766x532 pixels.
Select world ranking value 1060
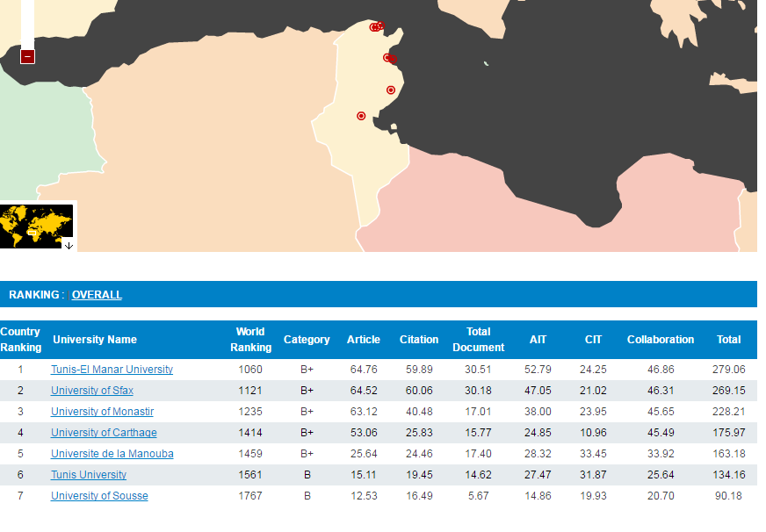click(x=250, y=370)
